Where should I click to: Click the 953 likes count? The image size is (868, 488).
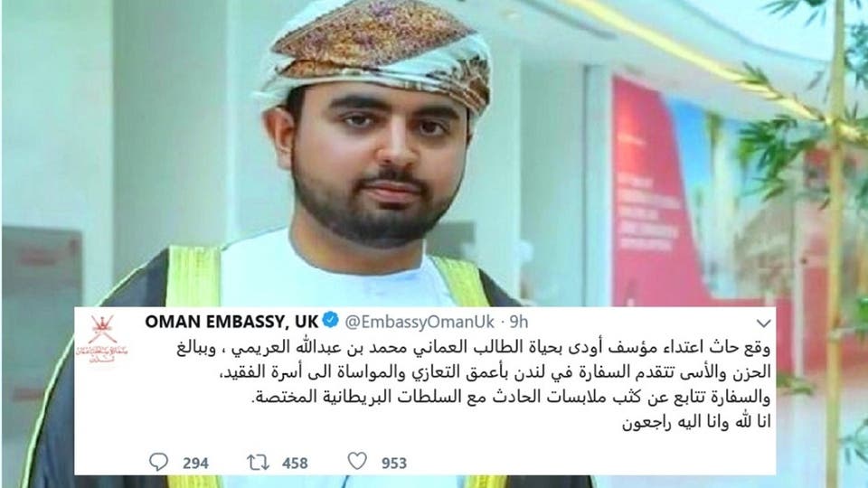tap(394, 463)
